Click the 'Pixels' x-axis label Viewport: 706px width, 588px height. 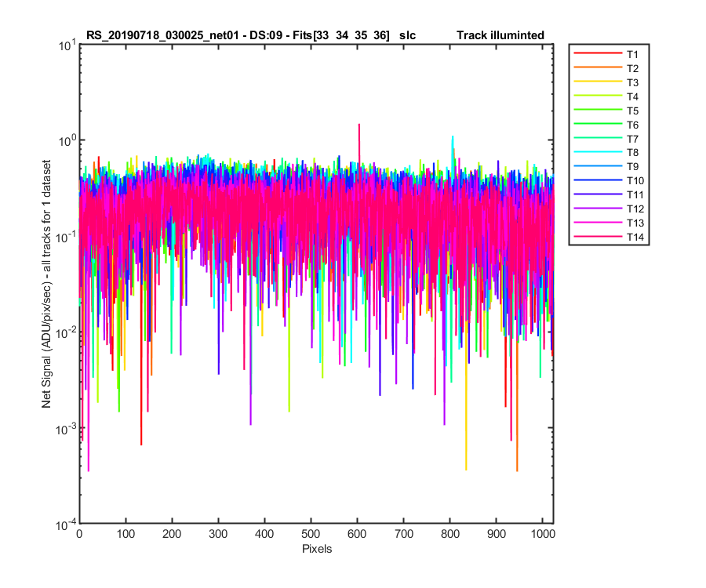click(x=317, y=549)
